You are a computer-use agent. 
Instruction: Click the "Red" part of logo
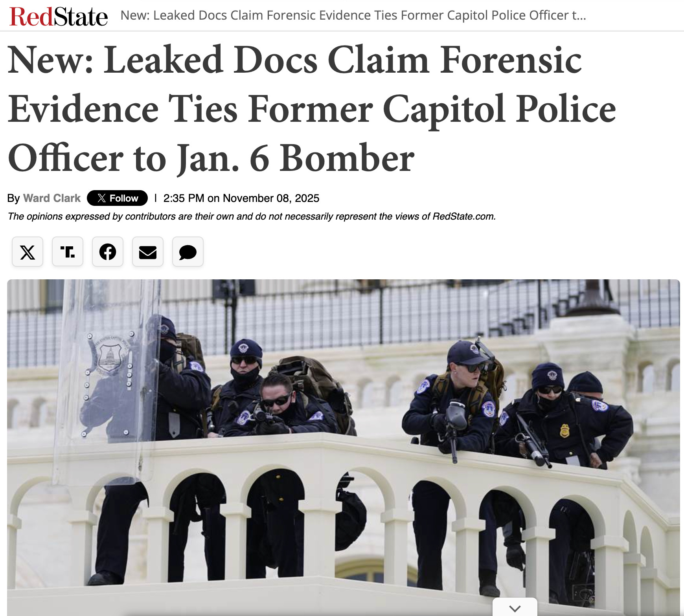pyautogui.click(x=31, y=16)
